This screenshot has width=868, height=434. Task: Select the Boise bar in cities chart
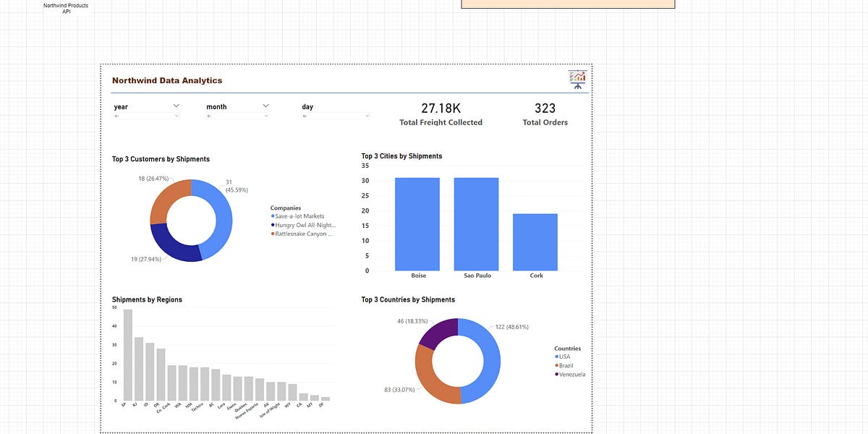click(417, 224)
